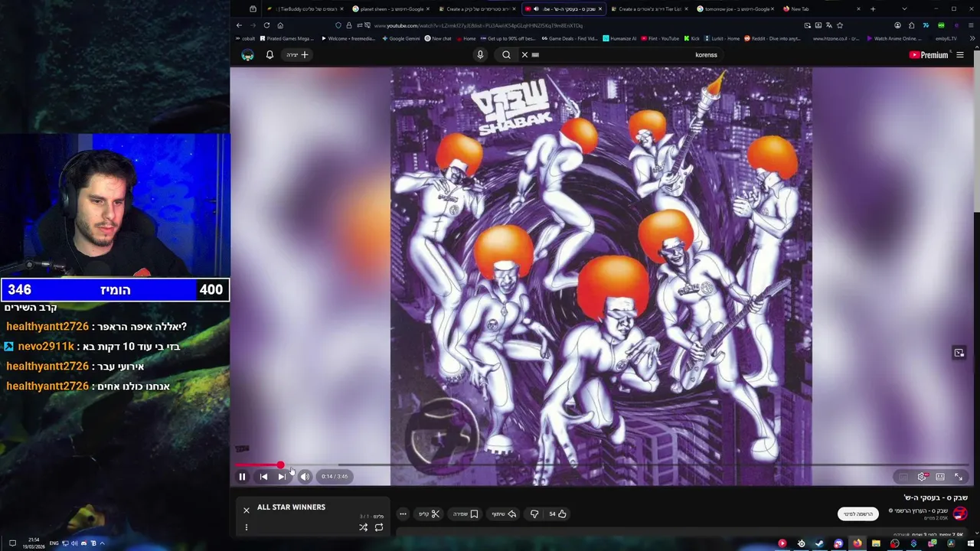The width and height of the screenshot is (980, 551).
Task: Dislike the video
Action: tap(534, 514)
